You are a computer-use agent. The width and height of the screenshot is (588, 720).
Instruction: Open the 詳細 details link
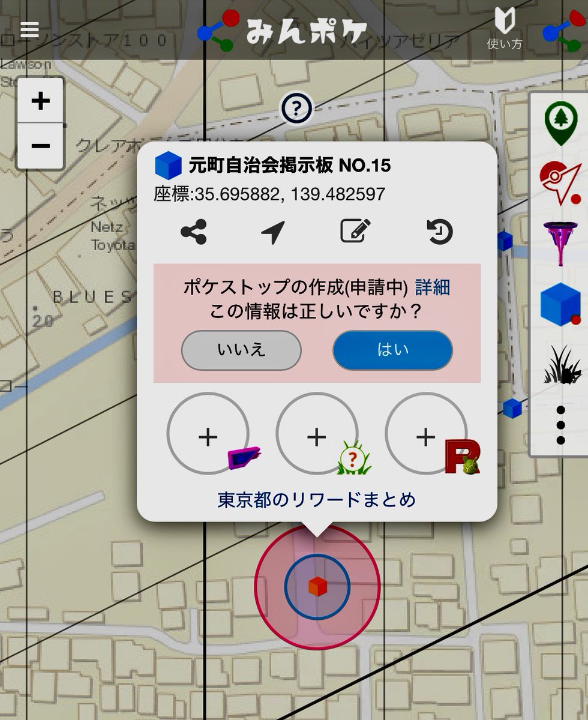click(432, 287)
